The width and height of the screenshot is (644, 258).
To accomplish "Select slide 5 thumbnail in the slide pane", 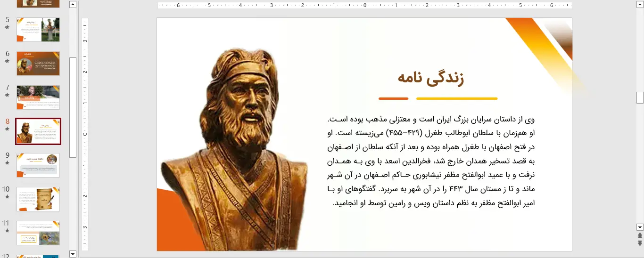I will coord(38,30).
